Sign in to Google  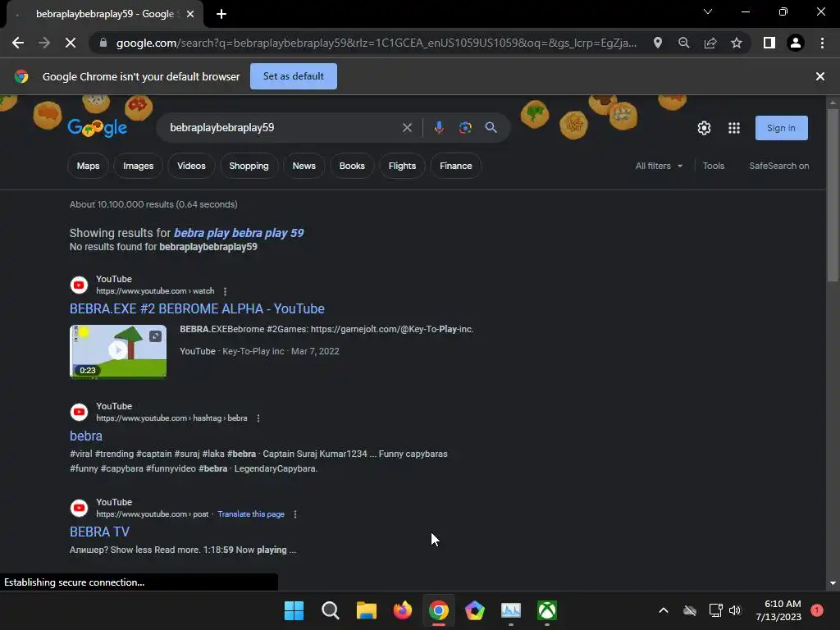click(x=781, y=128)
